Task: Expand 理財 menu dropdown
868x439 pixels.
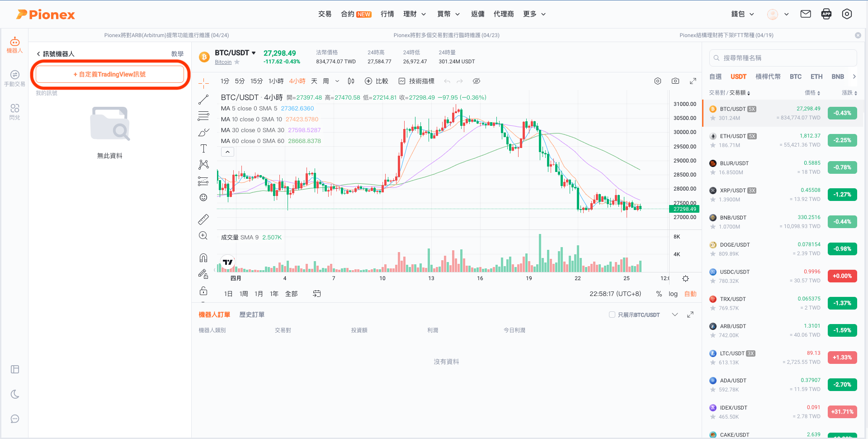Action: pos(415,14)
